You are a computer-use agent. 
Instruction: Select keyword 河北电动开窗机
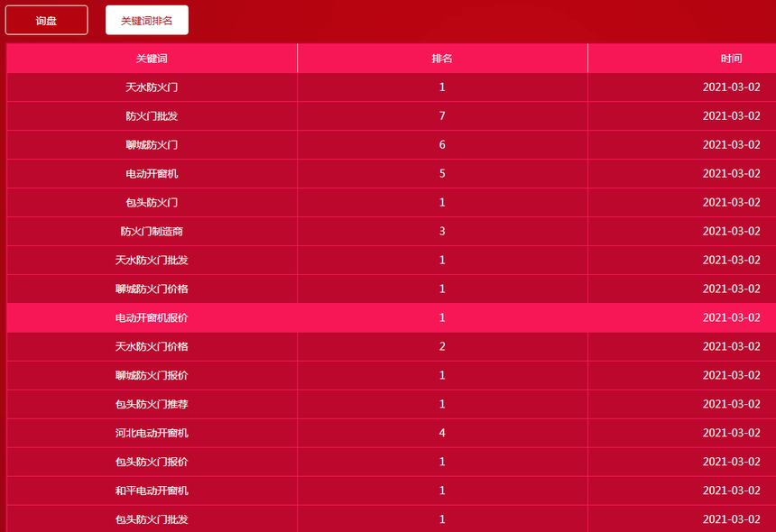point(152,433)
